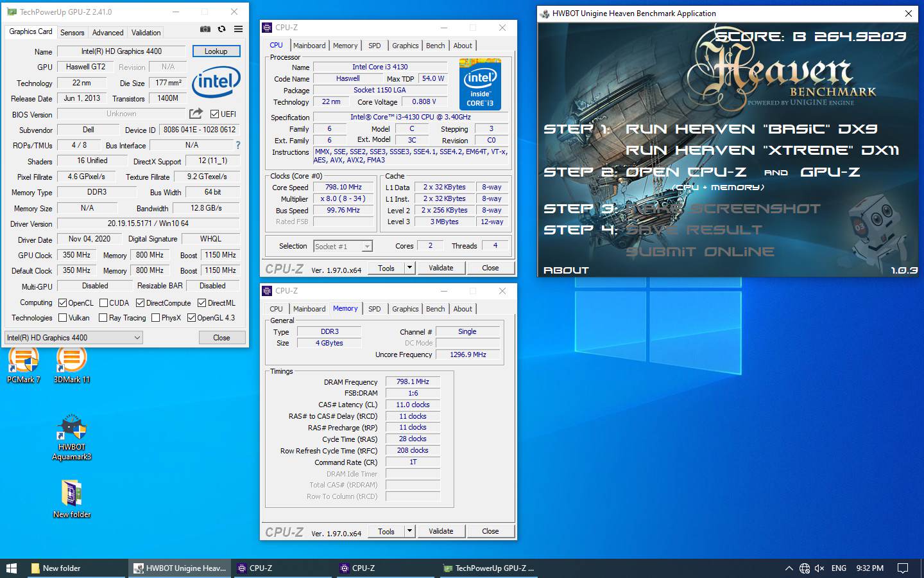Image resolution: width=924 pixels, height=578 pixels.
Task: Open About tab in top CPU-Z window
Action: coord(463,46)
